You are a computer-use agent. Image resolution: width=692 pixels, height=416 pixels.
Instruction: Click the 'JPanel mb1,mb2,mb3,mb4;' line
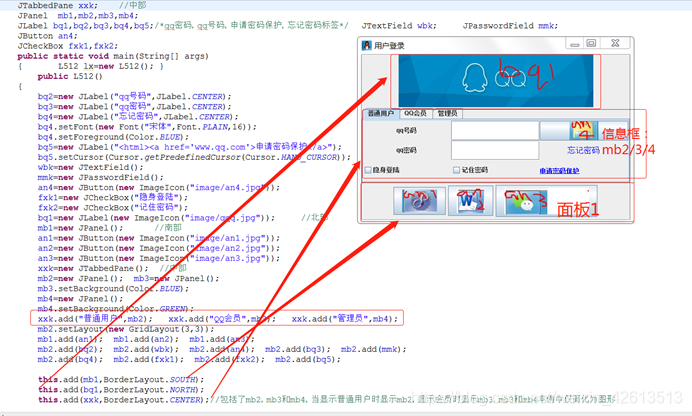78,15
